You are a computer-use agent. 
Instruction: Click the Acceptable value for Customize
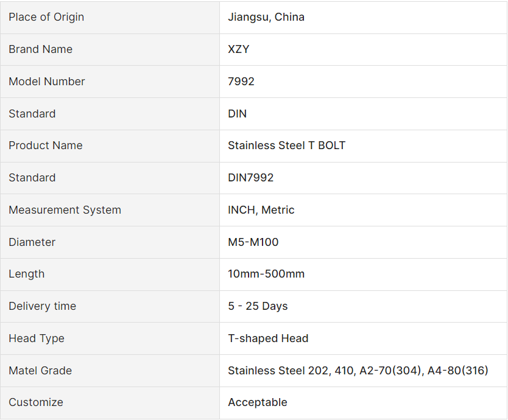click(x=258, y=402)
